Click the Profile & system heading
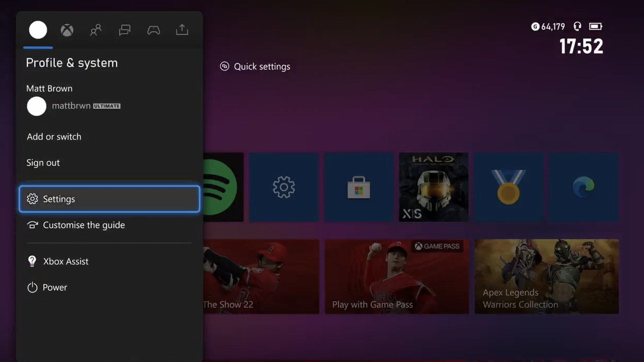Image resolution: width=644 pixels, height=362 pixels. click(72, 63)
